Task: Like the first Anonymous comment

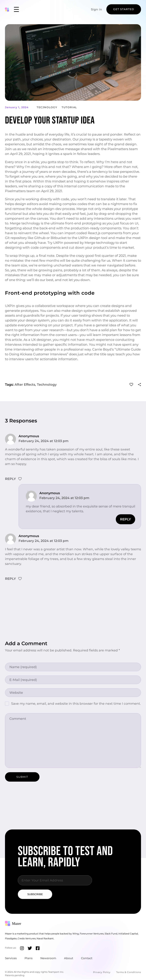Action: click(x=20, y=479)
